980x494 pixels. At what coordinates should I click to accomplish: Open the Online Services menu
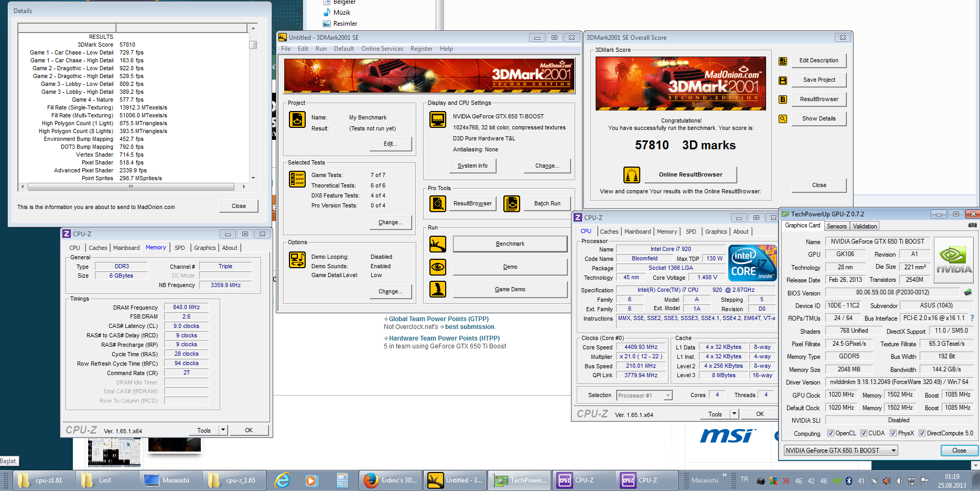pos(382,49)
